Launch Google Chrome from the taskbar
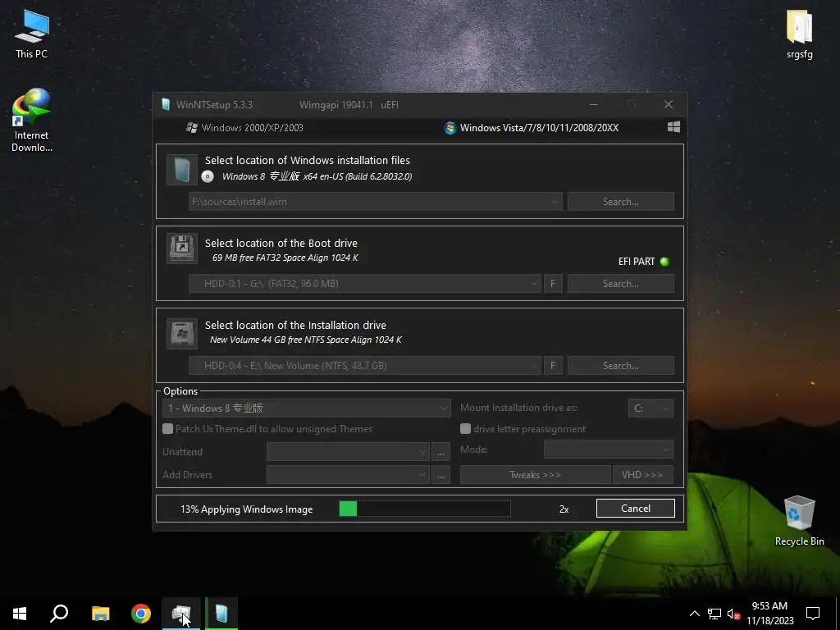840x630 pixels. (x=141, y=614)
